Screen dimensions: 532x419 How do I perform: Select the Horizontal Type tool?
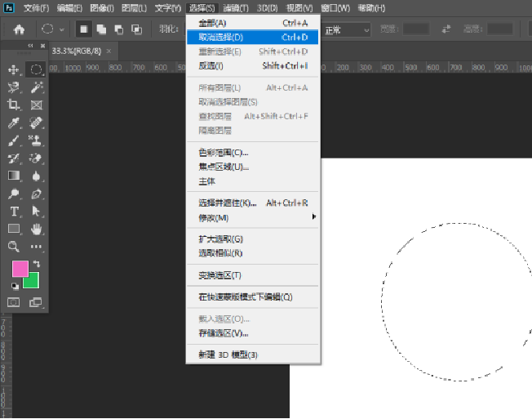pyautogui.click(x=14, y=212)
